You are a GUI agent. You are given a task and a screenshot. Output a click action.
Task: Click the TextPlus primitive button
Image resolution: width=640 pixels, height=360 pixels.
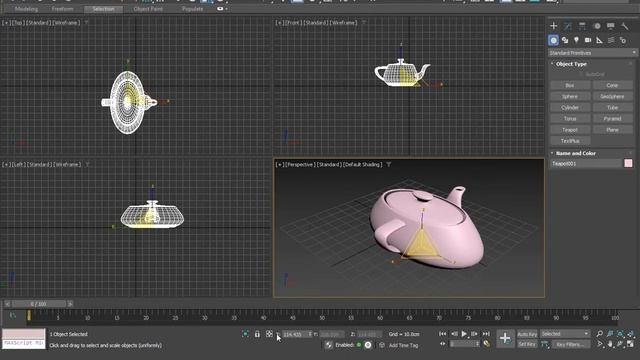tap(570, 141)
